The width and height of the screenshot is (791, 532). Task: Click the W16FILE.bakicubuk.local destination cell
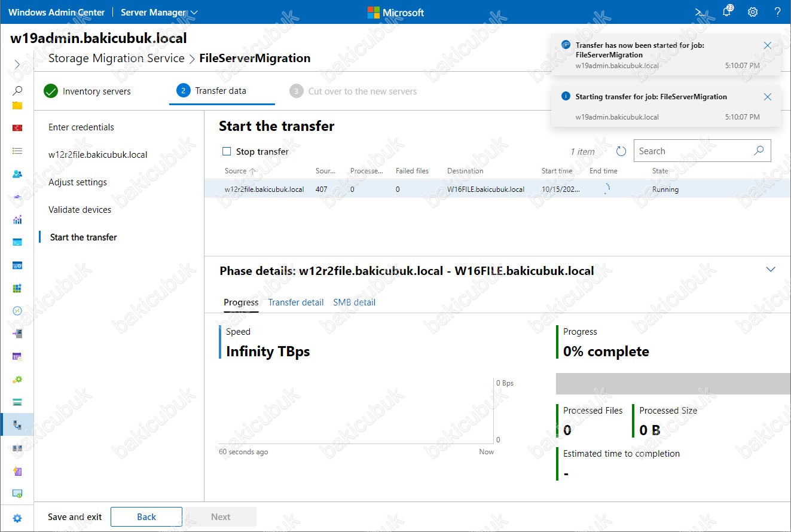coord(486,189)
